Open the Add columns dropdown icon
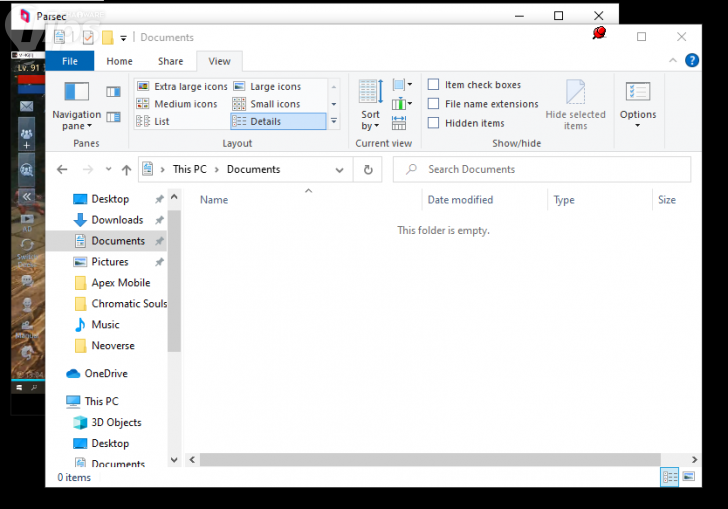This screenshot has height=509, width=728. (402, 104)
